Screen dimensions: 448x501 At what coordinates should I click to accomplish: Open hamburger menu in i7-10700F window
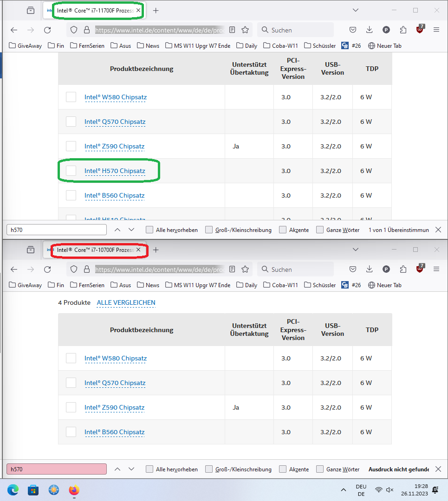[436, 270]
